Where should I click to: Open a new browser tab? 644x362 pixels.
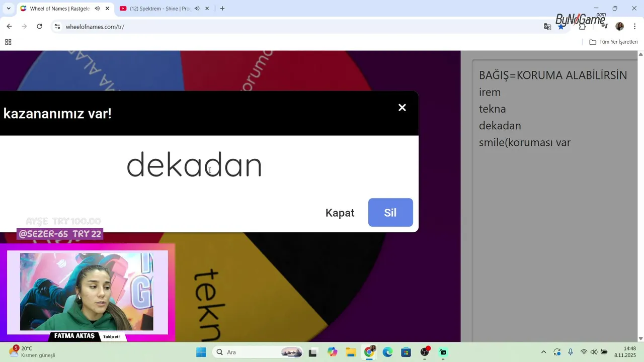222,9
